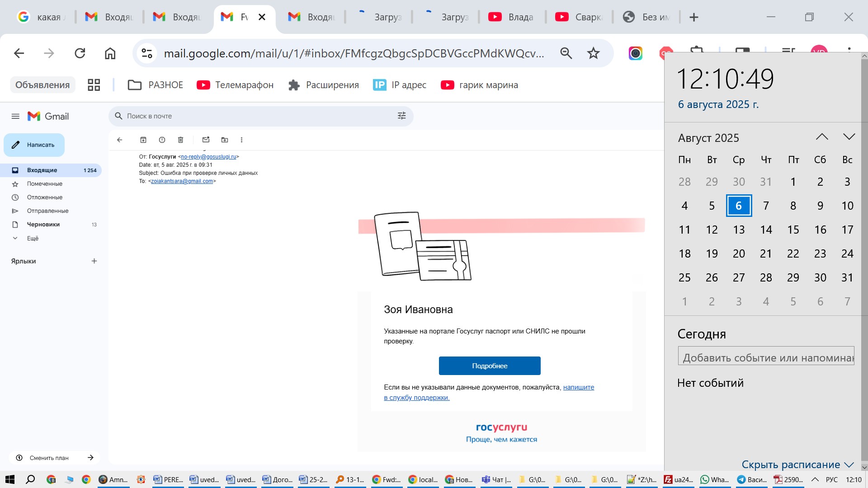Viewport: 868px width, 488px height.
Task: Click the Объявления bookmark
Action: point(42,85)
